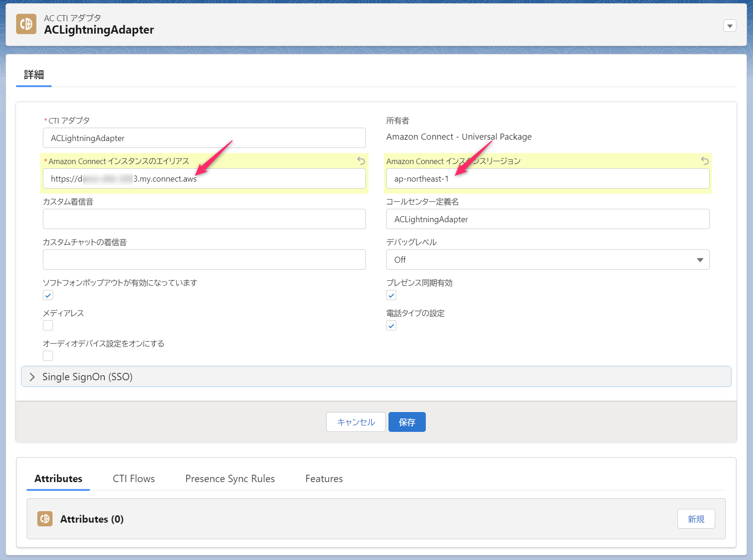Undo the Amazon Connect instance region change
Image resolution: width=753 pixels, height=560 pixels.
tap(705, 161)
